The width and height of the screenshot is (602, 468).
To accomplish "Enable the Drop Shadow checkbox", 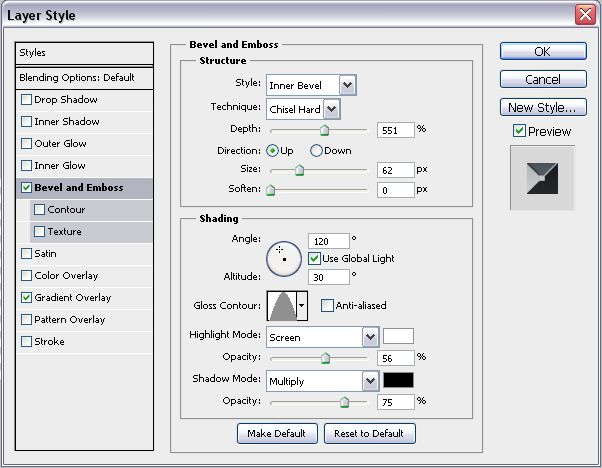I will coord(26,100).
